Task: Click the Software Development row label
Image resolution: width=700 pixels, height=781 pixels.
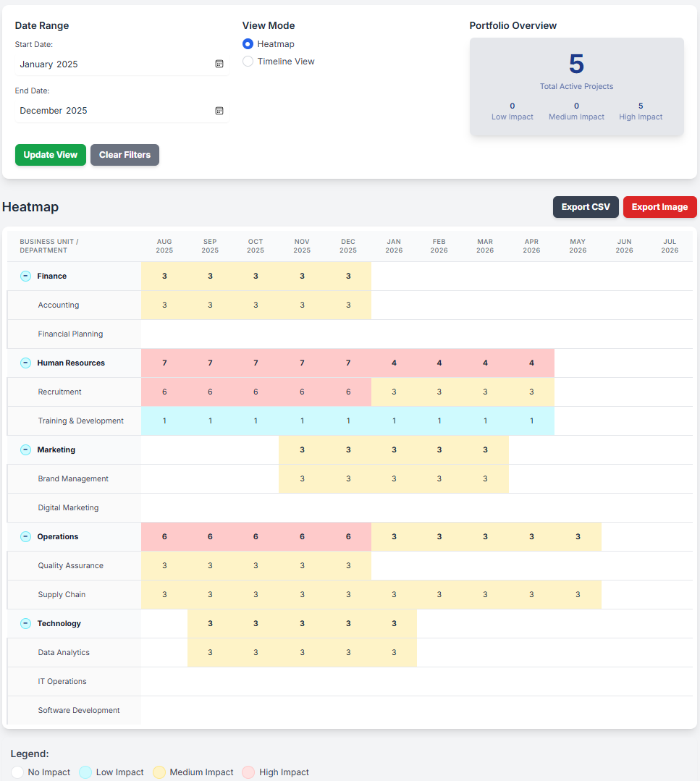Action: point(79,710)
